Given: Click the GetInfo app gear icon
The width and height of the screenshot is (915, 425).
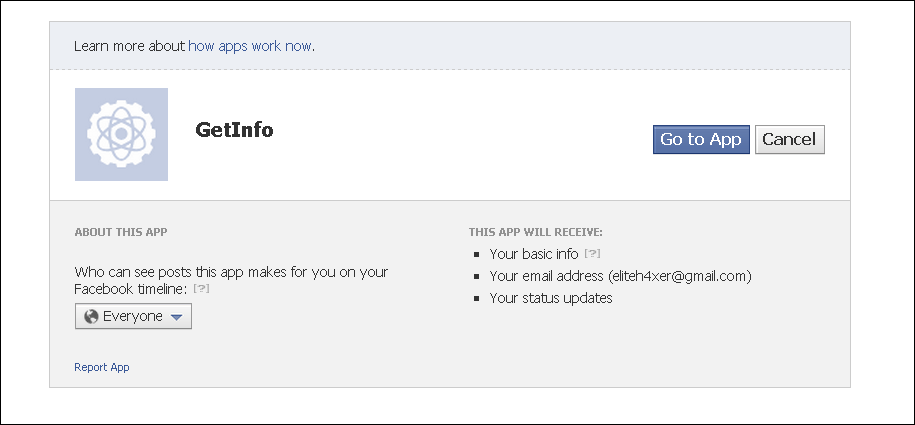Looking at the screenshot, I should click(121, 134).
